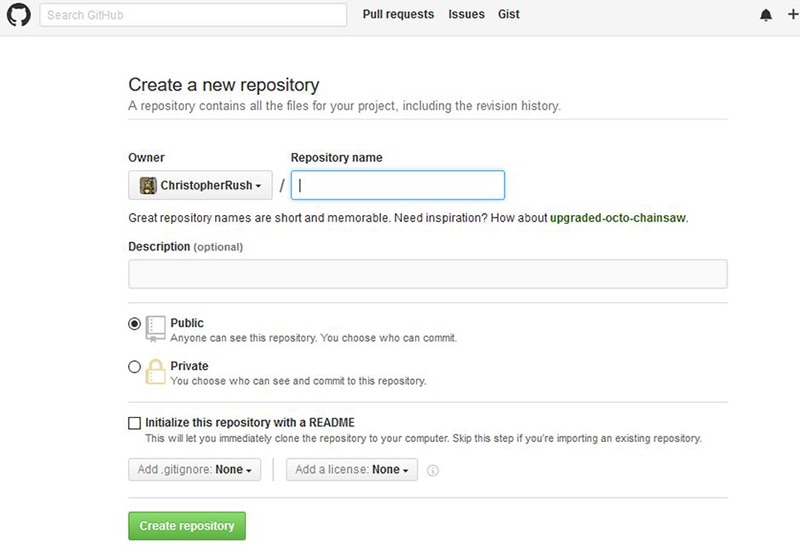Enable Initialize this repository with a README
Image resolution: width=800 pixels, height=548 pixels.
pos(135,423)
